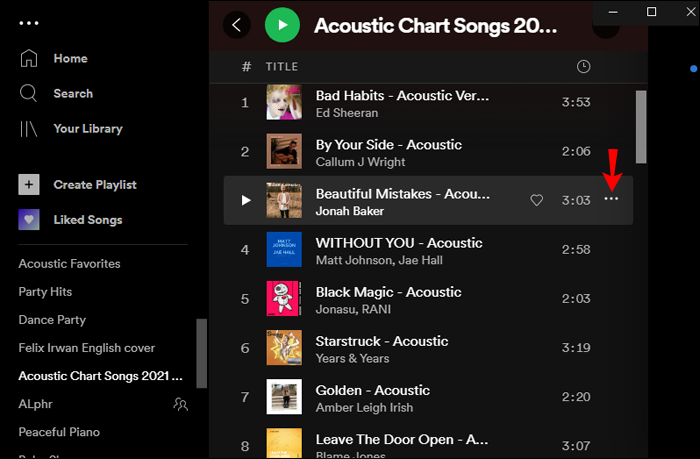
Task: Sort tracks by duration clock icon
Action: point(584,67)
